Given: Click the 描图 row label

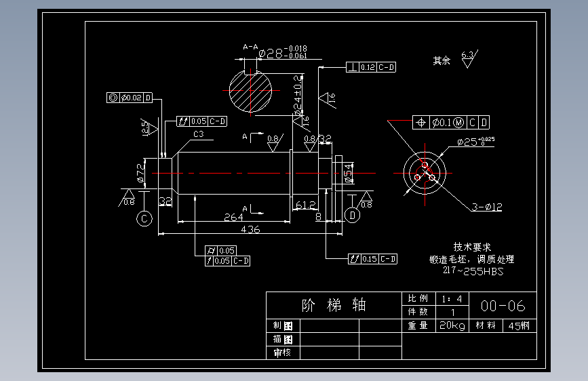Looking at the screenshot, I should click(x=283, y=339).
